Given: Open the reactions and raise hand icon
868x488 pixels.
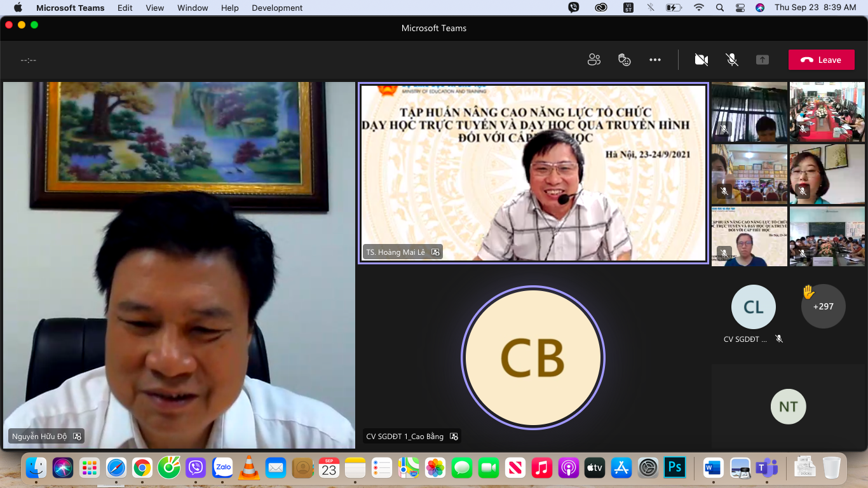Looking at the screenshot, I should 625,60.
